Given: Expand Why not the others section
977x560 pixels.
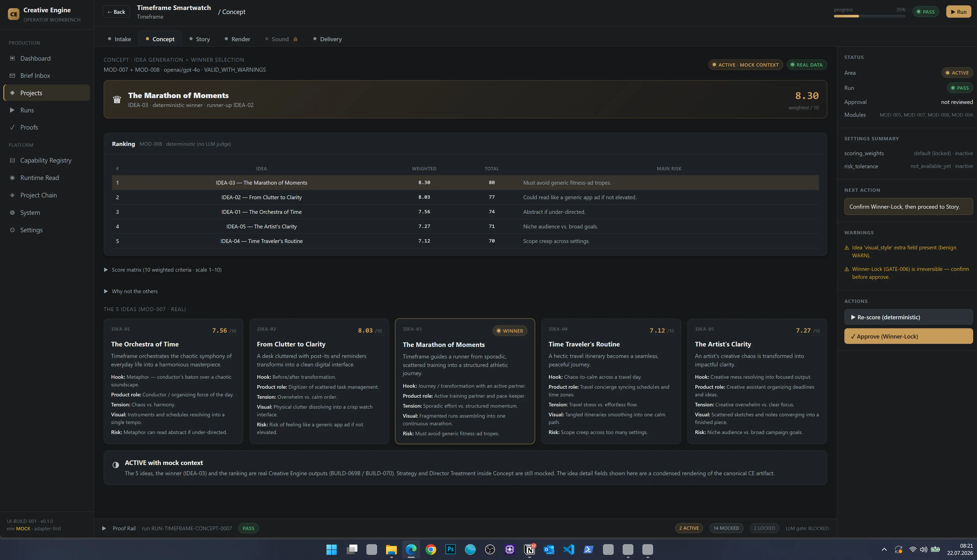Looking at the screenshot, I should (131, 291).
